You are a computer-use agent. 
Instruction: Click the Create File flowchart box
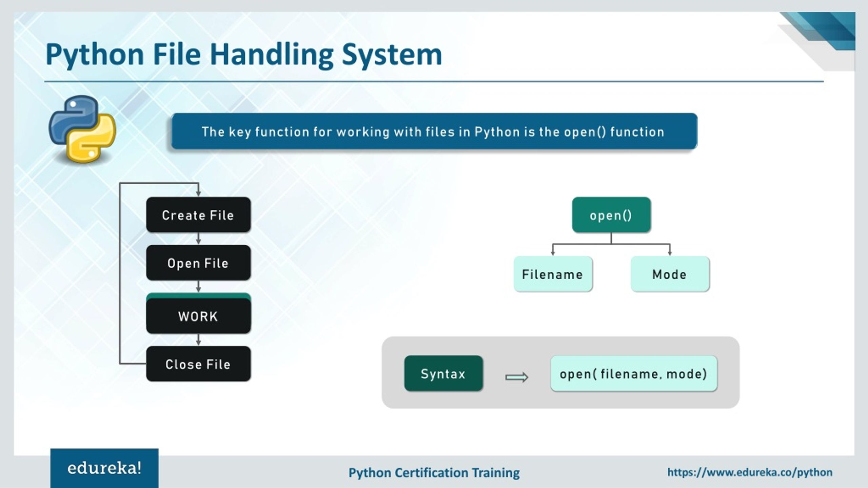click(x=198, y=215)
